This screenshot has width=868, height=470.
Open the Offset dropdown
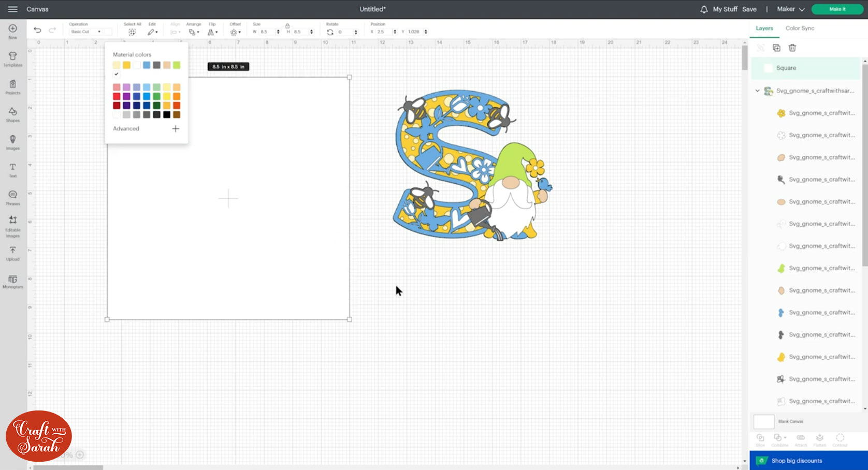pyautogui.click(x=235, y=32)
